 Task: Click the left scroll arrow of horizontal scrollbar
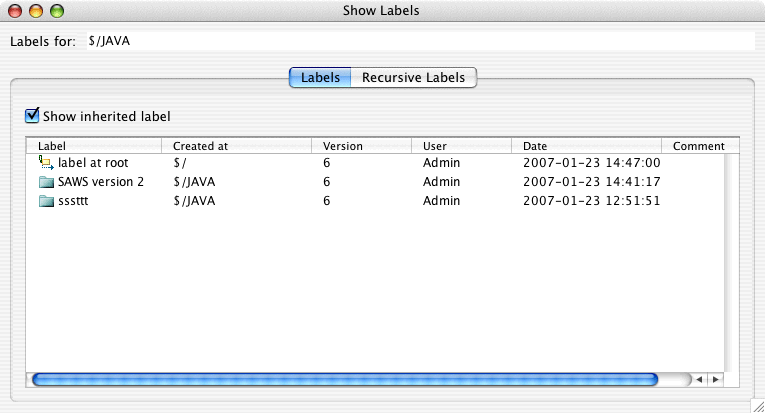click(x=701, y=379)
